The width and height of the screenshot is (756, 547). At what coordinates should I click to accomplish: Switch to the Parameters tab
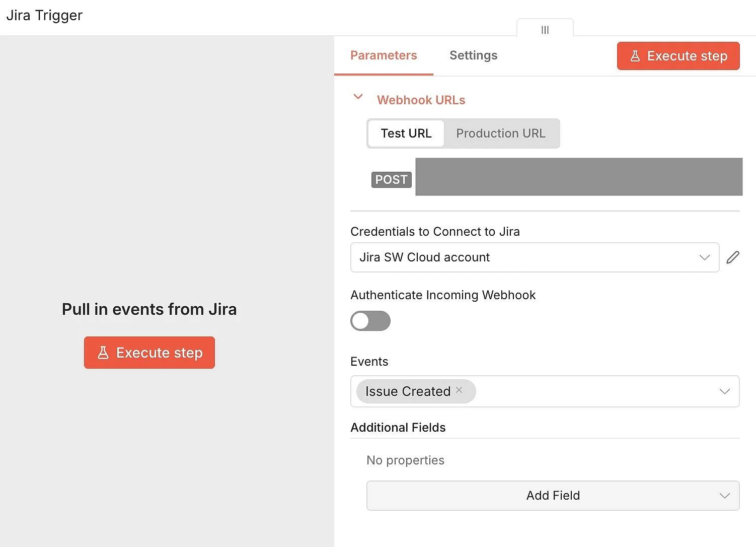[384, 55]
